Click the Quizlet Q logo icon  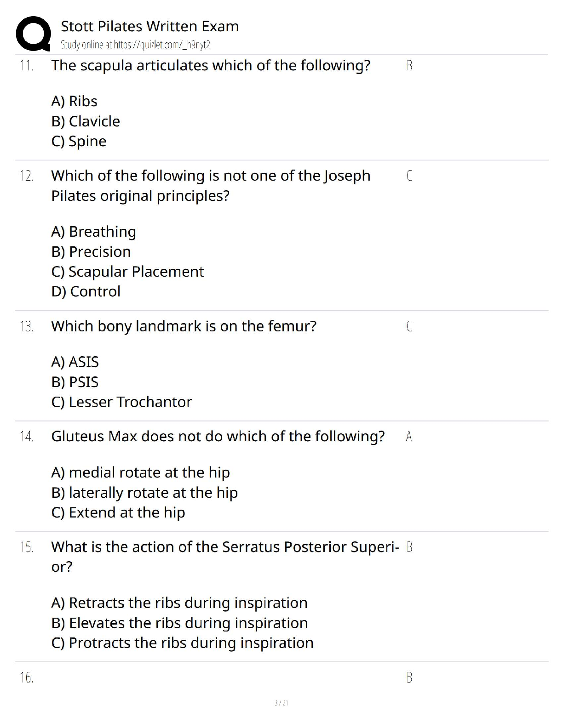click(33, 34)
